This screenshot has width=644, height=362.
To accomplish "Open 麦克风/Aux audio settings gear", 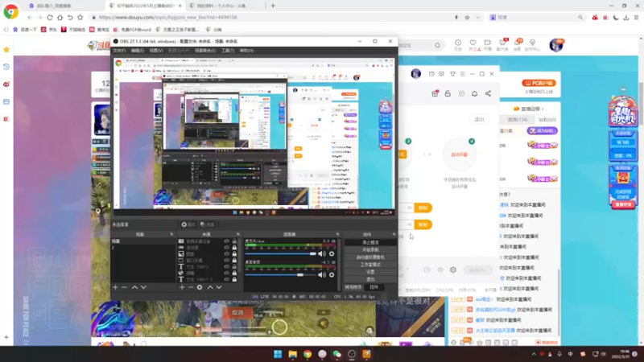I will (332, 253).
